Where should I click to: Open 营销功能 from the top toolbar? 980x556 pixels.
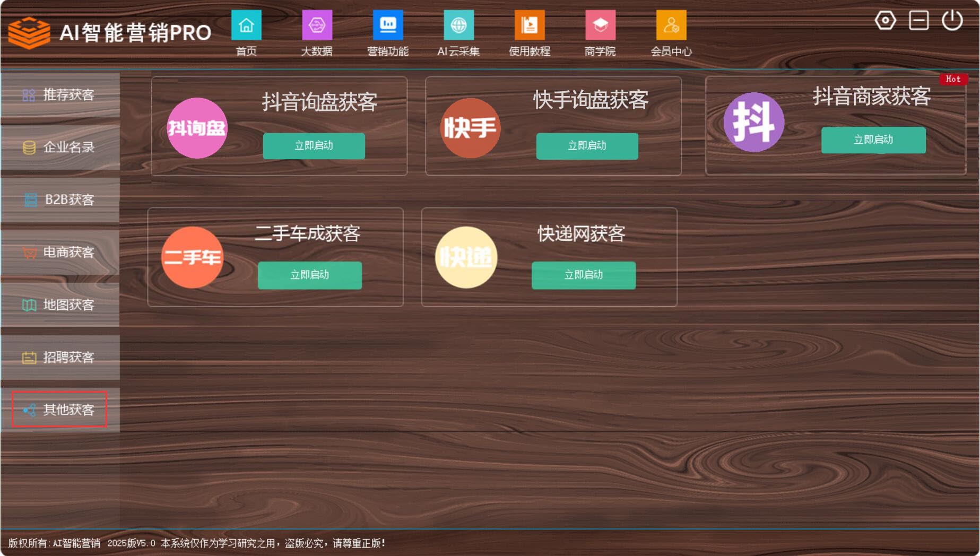(388, 25)
